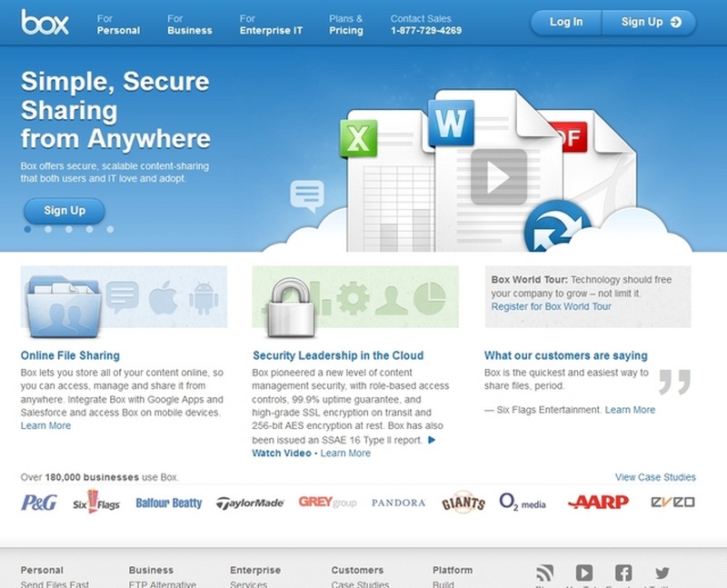
Task: Select the third carousel slide dot
Action: [69, 229]
